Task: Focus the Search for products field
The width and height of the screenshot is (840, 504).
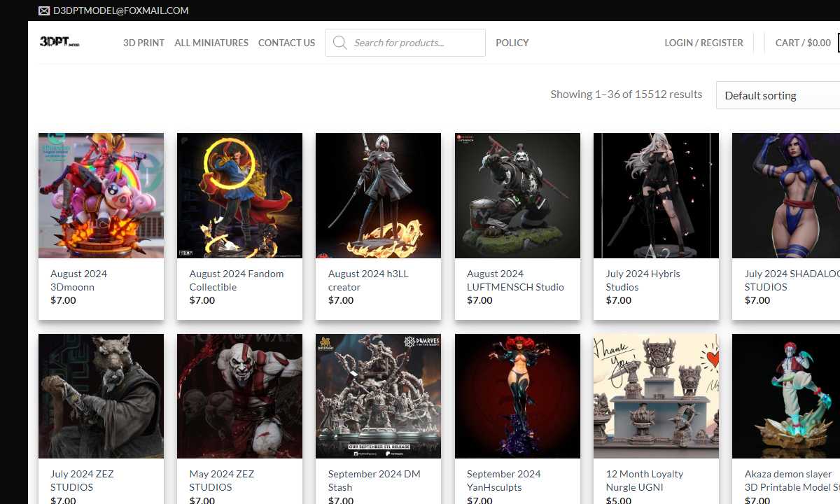Action: 405,43
